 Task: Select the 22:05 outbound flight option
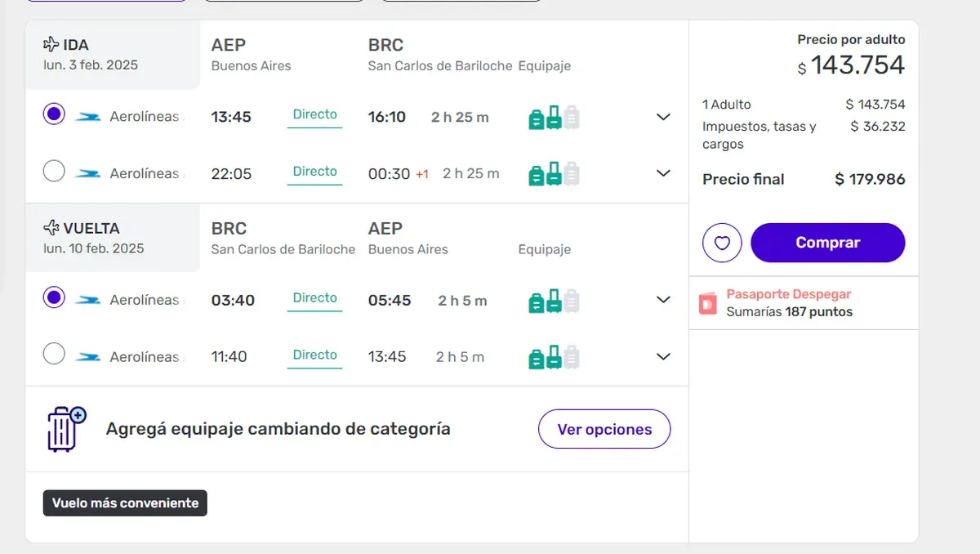click(54, 172)
